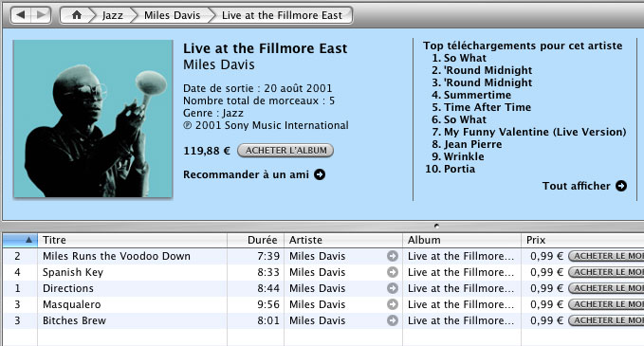Open top download Portia

(x=459, y=169)
